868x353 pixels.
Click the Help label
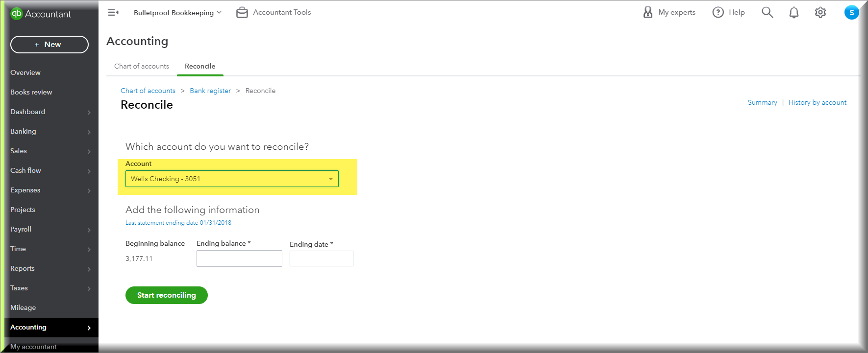pyautogui.click(x=737, y=12)
